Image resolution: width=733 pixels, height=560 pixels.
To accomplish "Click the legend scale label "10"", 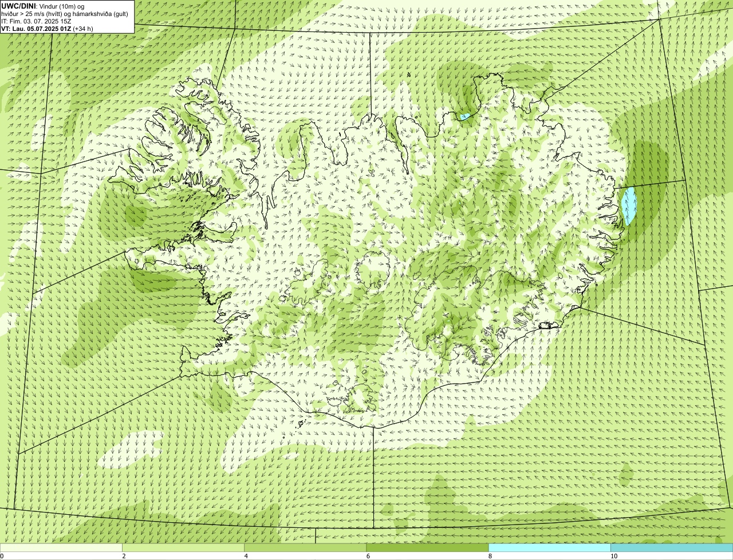I will pos(614,556).
